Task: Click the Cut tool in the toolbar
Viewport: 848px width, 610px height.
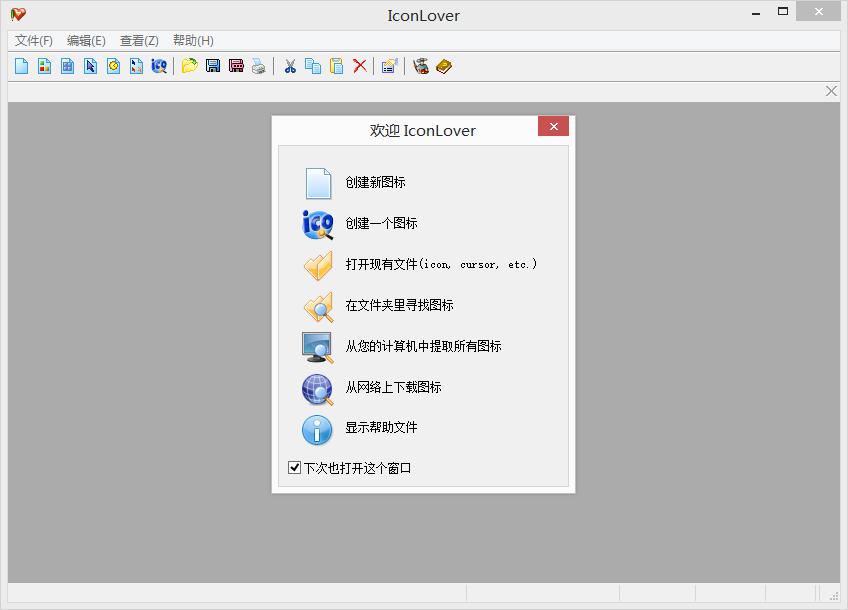Action: tap(289, 66)
